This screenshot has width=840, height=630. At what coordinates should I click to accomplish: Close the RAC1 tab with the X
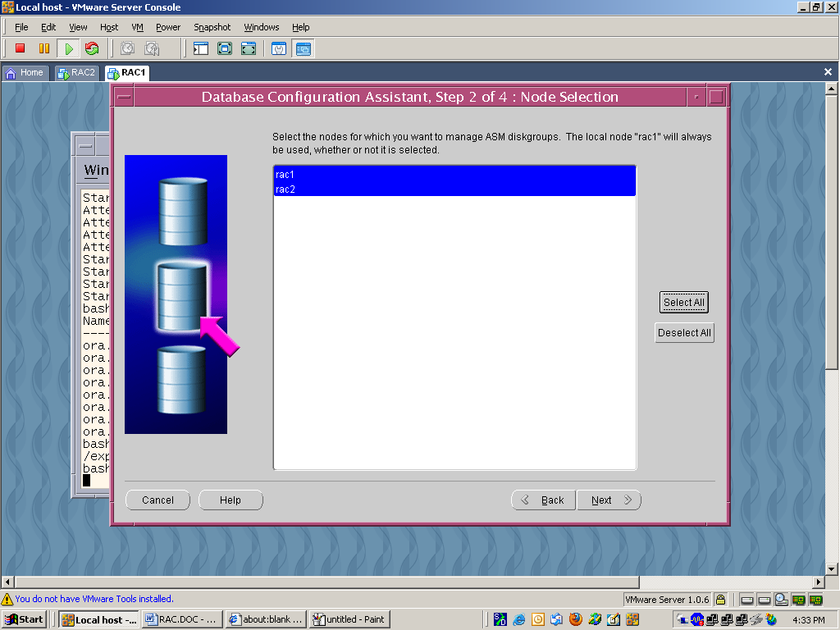click(828, 72)
